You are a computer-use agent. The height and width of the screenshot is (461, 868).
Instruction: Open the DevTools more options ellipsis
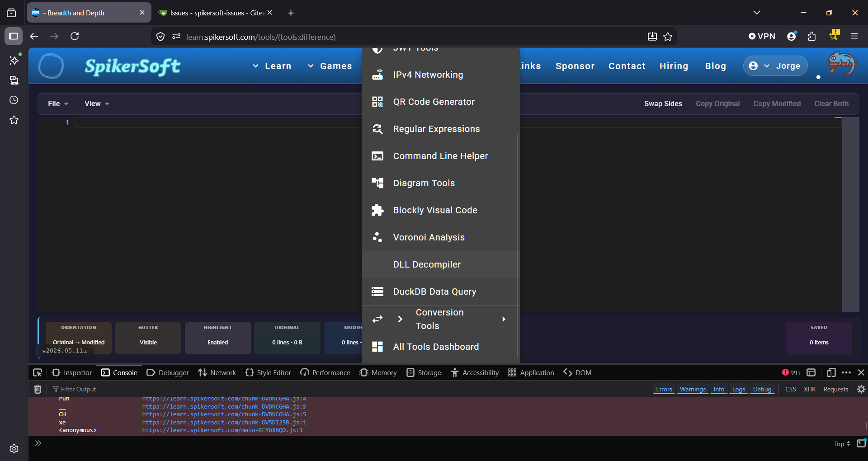pos(846,372)
